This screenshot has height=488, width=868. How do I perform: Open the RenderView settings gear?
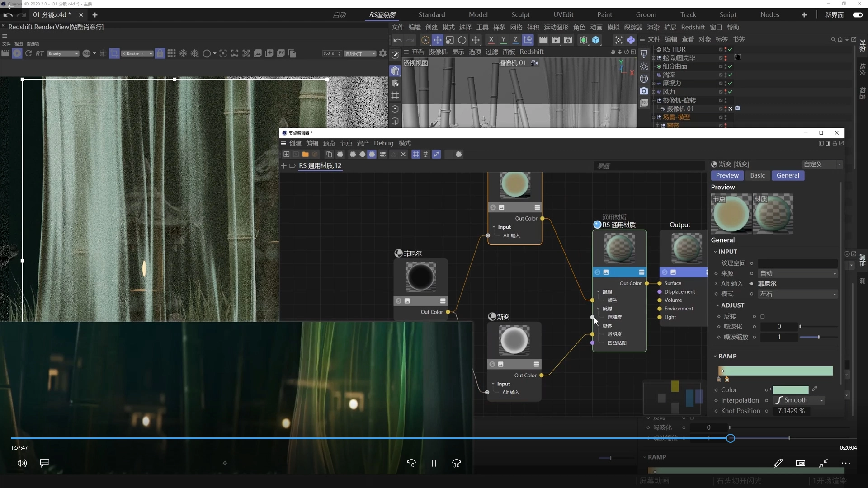click(383, 53)
